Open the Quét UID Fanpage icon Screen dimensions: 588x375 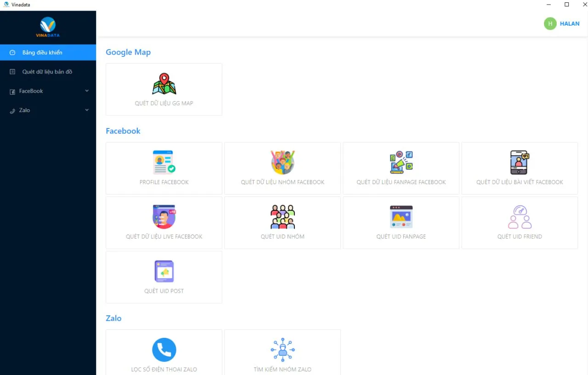tap(401, 217)
